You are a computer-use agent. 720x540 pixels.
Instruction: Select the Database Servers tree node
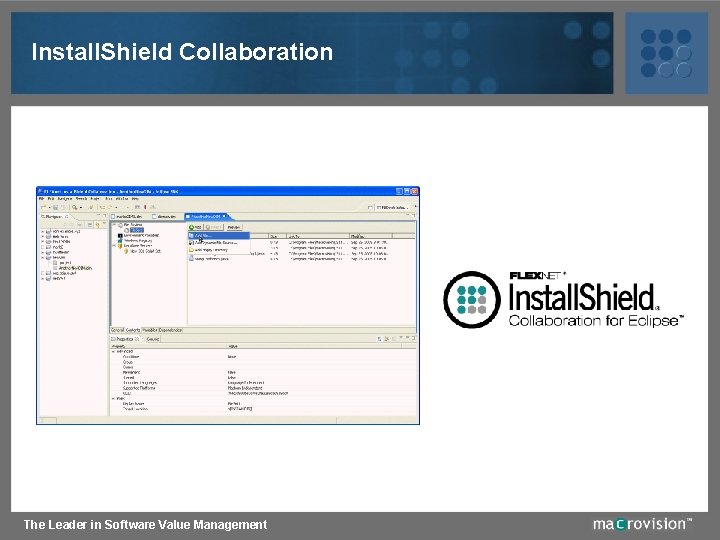click(x=137, y=246)
